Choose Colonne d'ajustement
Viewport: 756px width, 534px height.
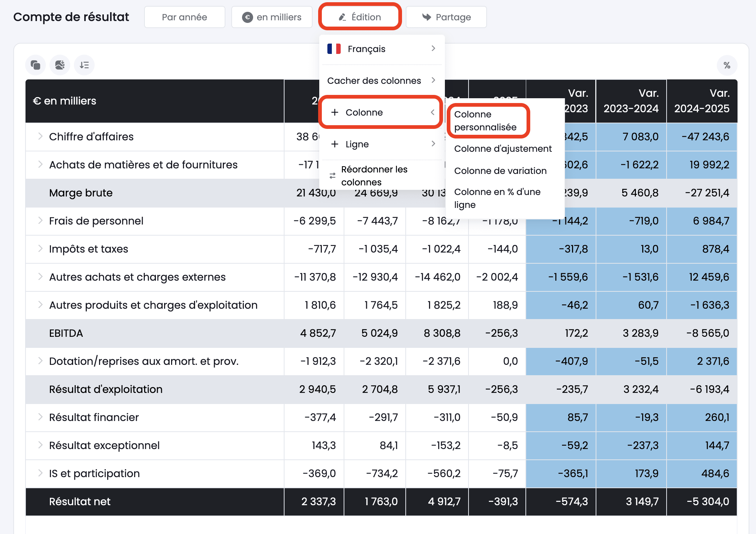(x=503, y=148)
